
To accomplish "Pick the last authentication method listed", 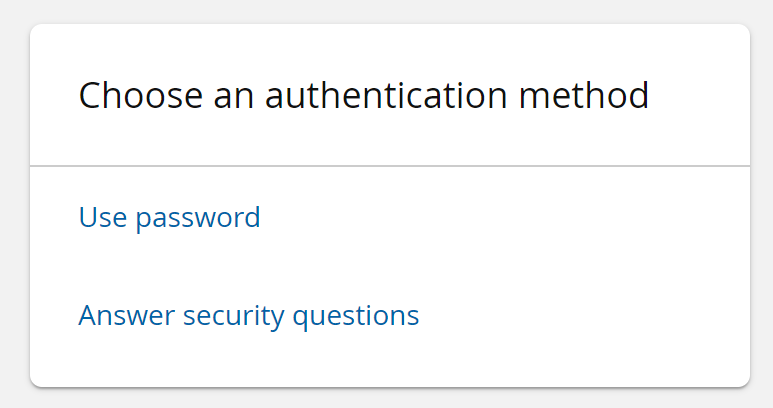I will [x=248, y=316].
